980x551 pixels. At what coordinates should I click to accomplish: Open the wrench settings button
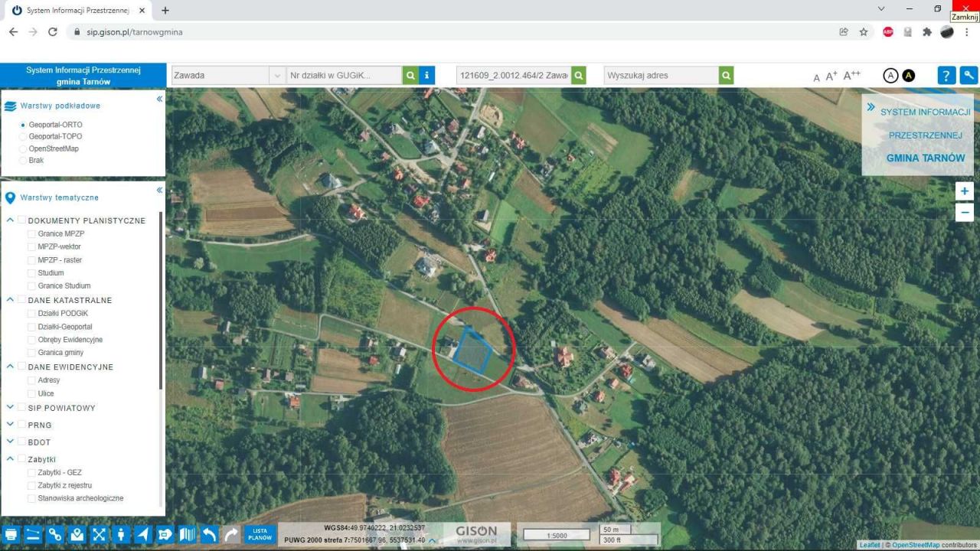coord(969,75)
